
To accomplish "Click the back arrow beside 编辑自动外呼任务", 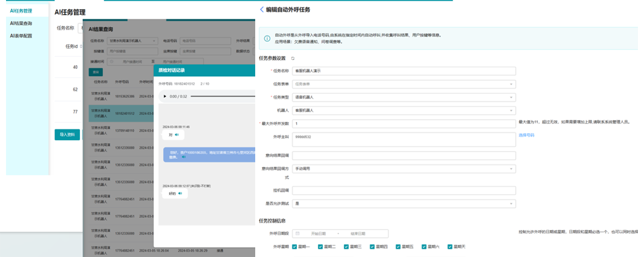I will (x=262, y=10).
